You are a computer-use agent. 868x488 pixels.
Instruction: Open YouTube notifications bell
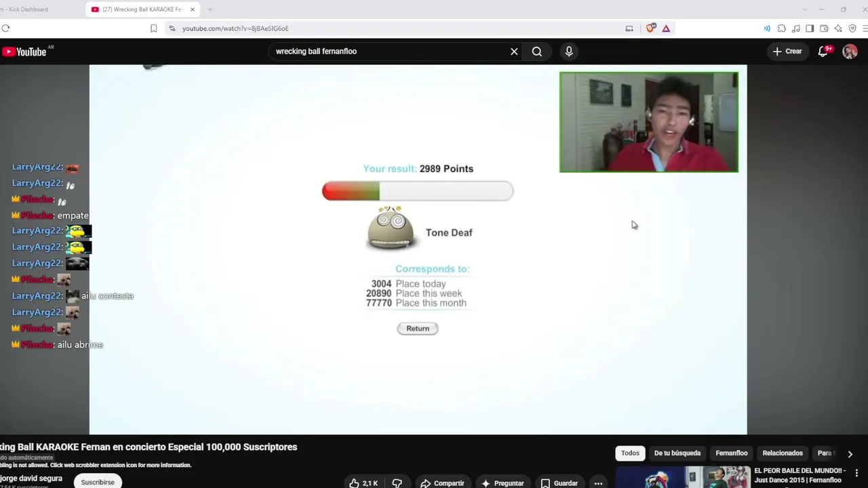click(x=823, y=52)
